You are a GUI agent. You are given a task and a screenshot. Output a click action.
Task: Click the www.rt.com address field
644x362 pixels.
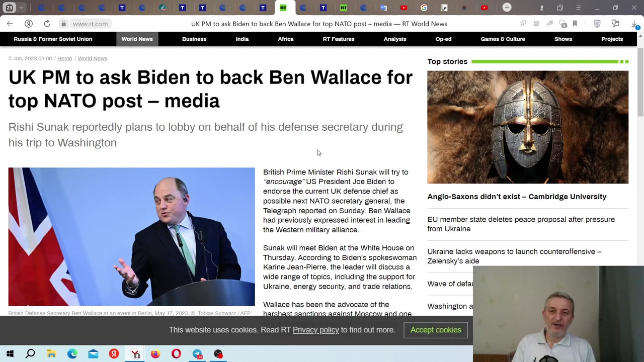[90, 24]
